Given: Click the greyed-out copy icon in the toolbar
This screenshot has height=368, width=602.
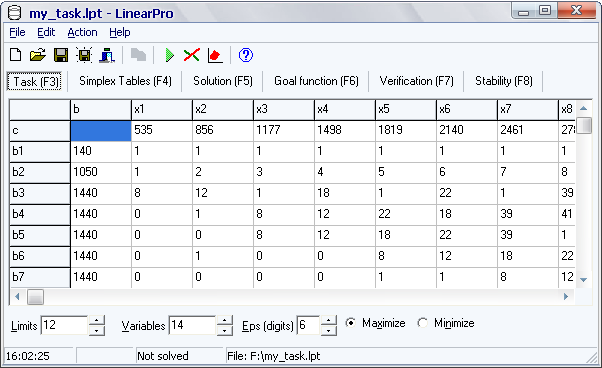Looking at the screenshot, I should [x=138, y=55].
